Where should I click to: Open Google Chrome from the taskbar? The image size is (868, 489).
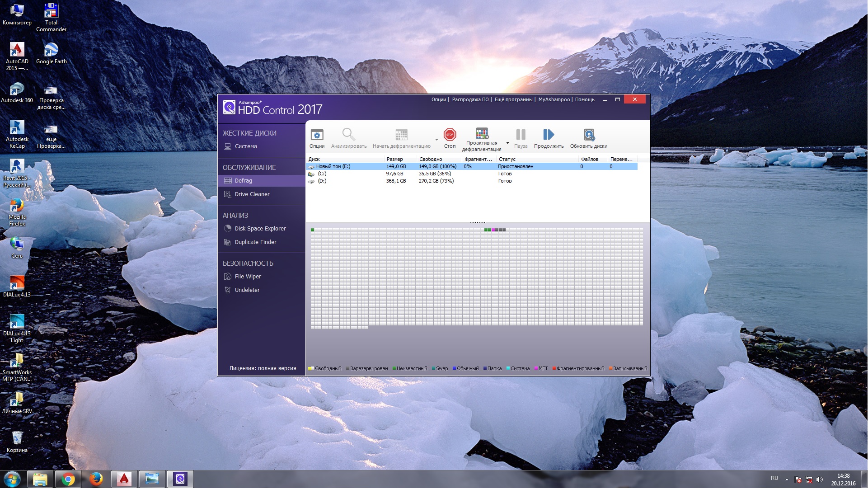click(x=68, y=480)
